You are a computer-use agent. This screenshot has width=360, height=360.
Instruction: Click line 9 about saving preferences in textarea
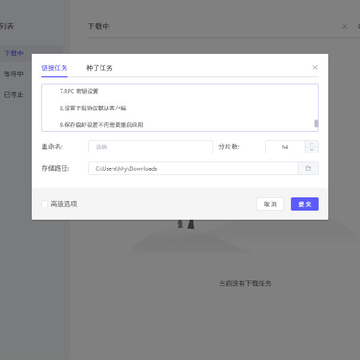tap(102, 125)
